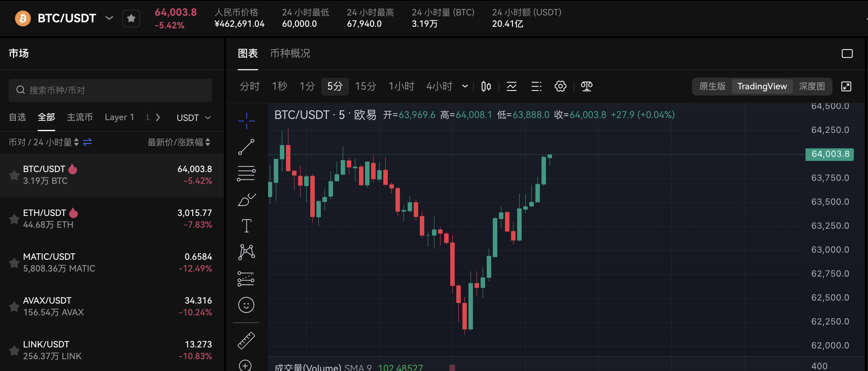The image size is (868, 371).
Task: Star the ETH/USDT pair as favorite
Action: (x=14, y=219)
